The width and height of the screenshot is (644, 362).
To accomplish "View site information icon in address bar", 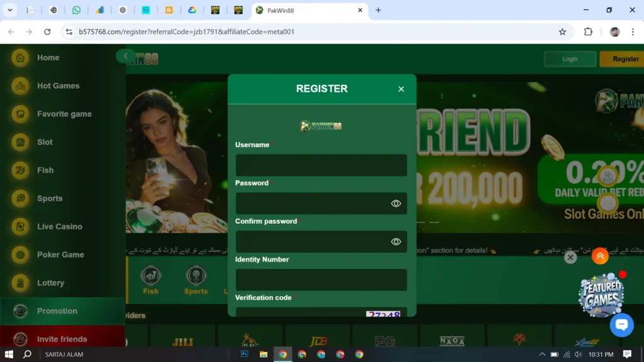I will click(x=69, y=31).
